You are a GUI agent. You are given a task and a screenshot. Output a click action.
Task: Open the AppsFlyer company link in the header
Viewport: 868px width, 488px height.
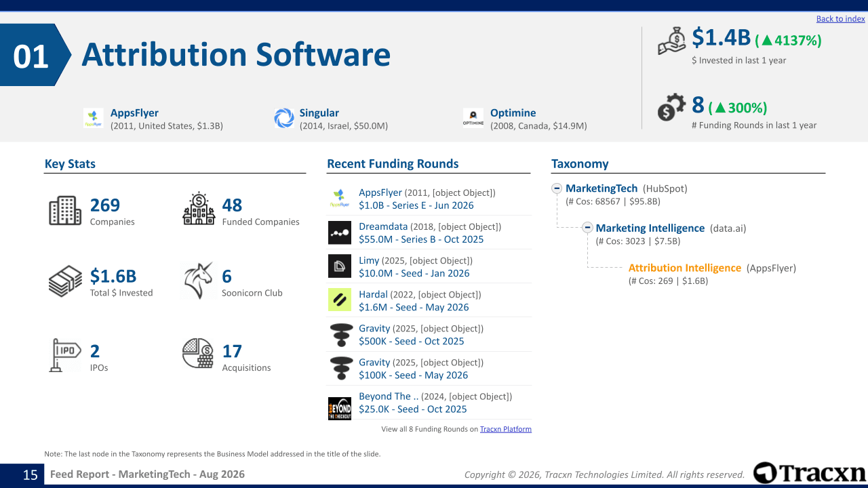click(x=134, y=113)
